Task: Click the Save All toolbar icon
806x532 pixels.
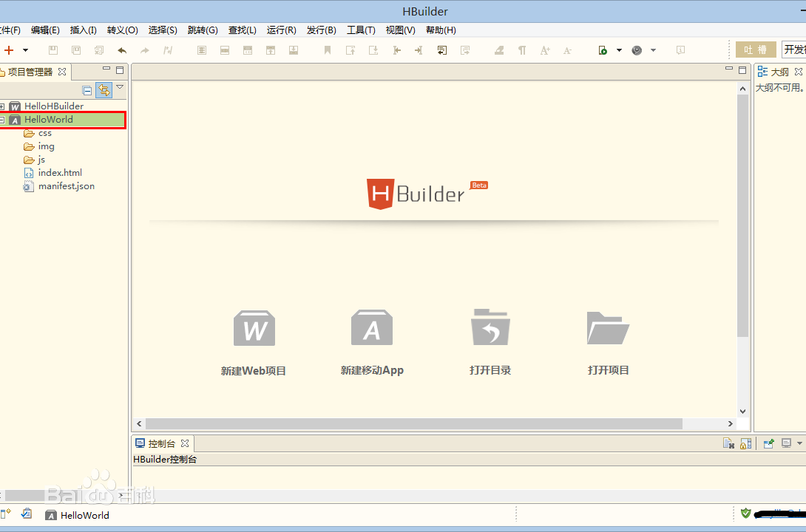Action: point(76,50)
